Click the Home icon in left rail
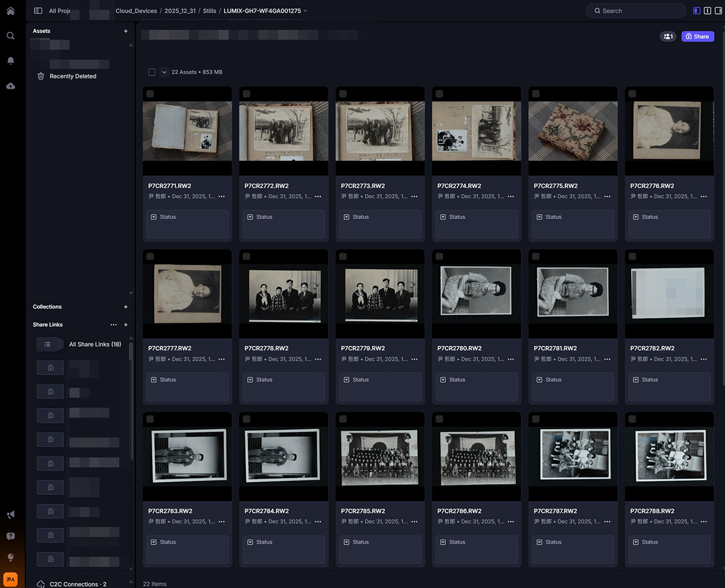The image size is (725, 588). (10, 11)
